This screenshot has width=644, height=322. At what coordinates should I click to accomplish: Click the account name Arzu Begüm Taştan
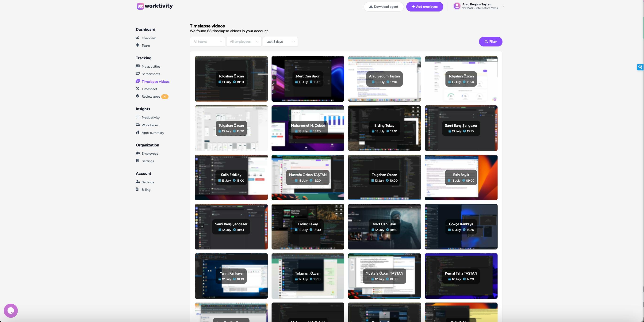pyautogui.click(x=476, y=4)
